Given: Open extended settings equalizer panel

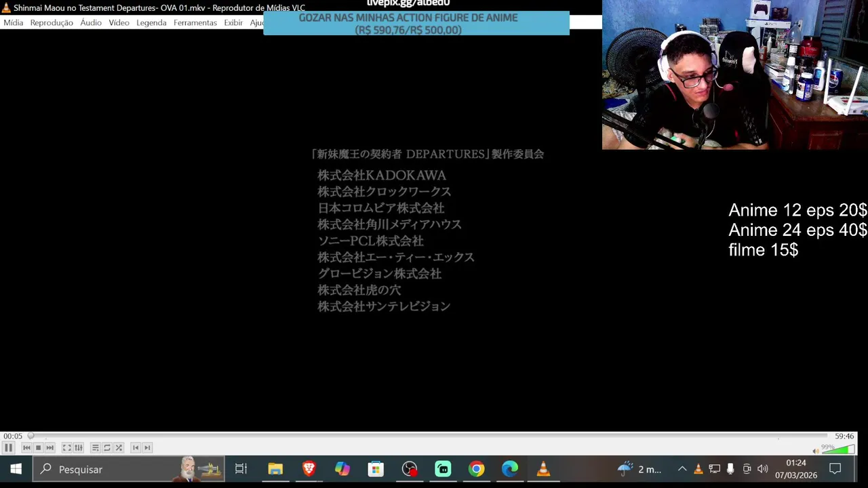Looking at the screenshot, I should 79,447.
